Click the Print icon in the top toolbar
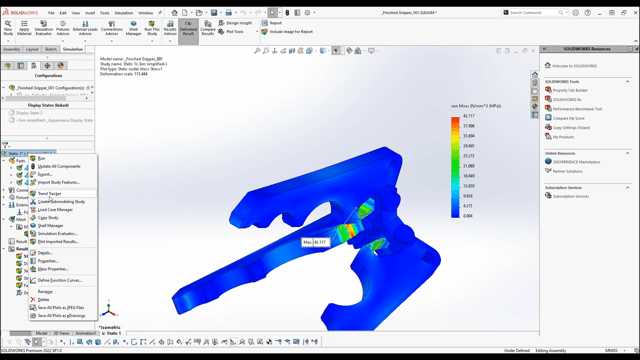This screenshot has width=640, height=360. click(x=229, y=13)
